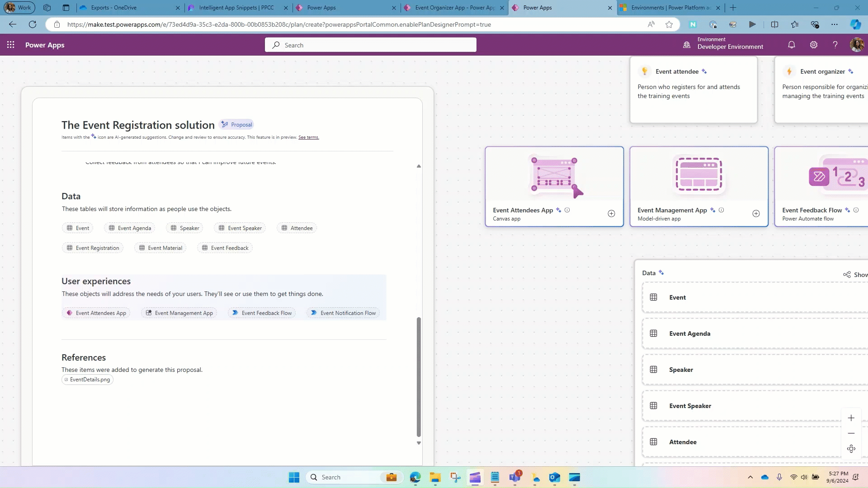Image resolution: width=868 pixels, height=488 pixels.
Task: Click plus icon on Event Attendees App card
Action: (611, 214)
